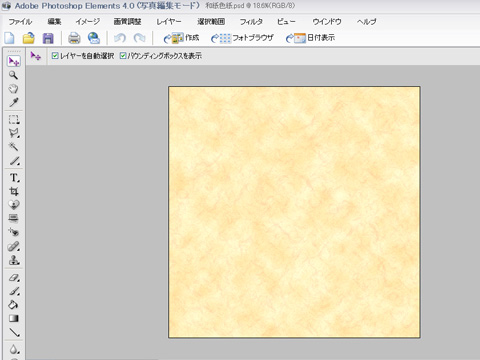Open the イメージ menu
480x360 pixels.
click(87, 22)
